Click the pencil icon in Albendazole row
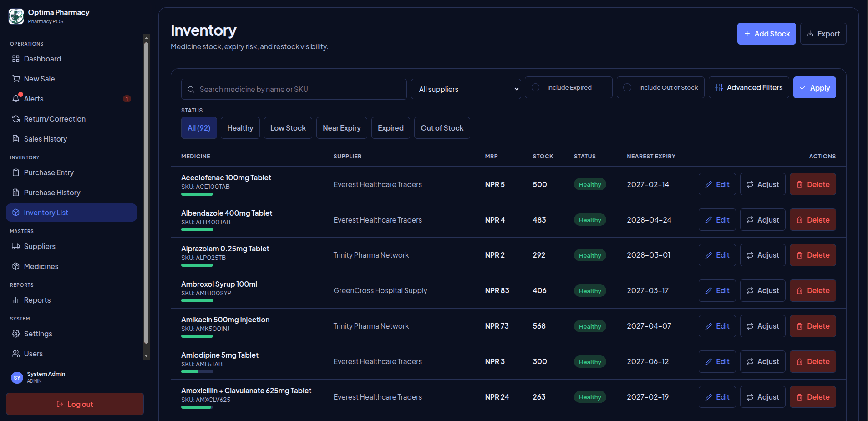Screen dimensions: 868x421 tap(709, 220)
